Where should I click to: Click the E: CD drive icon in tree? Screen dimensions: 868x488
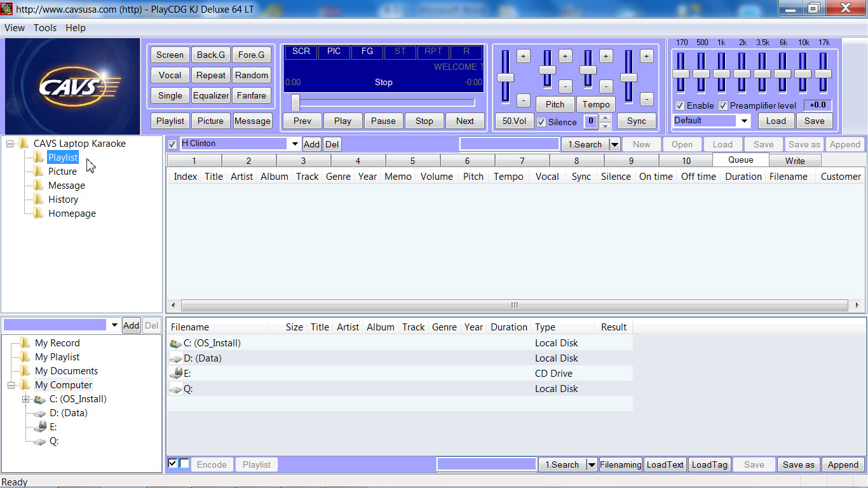coord(40,427)
